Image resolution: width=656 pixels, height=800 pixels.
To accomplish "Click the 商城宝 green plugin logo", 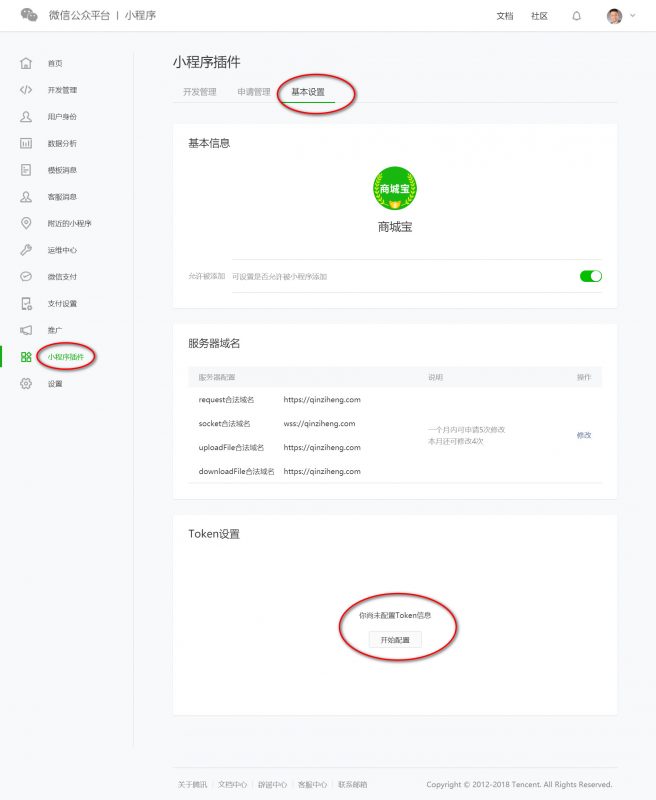I will 395,188.
